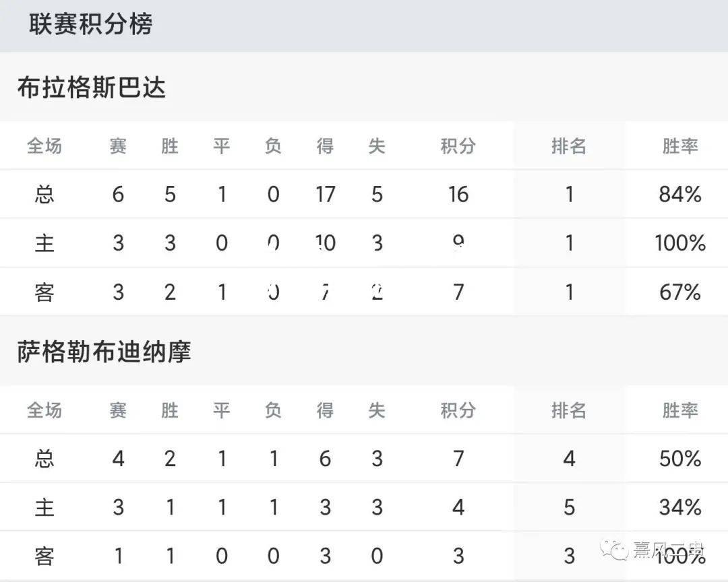Select the 总 row of 萨格勒布迪纳摩
The width and height of the screenshot is (728, 582).
pos(364,459)
